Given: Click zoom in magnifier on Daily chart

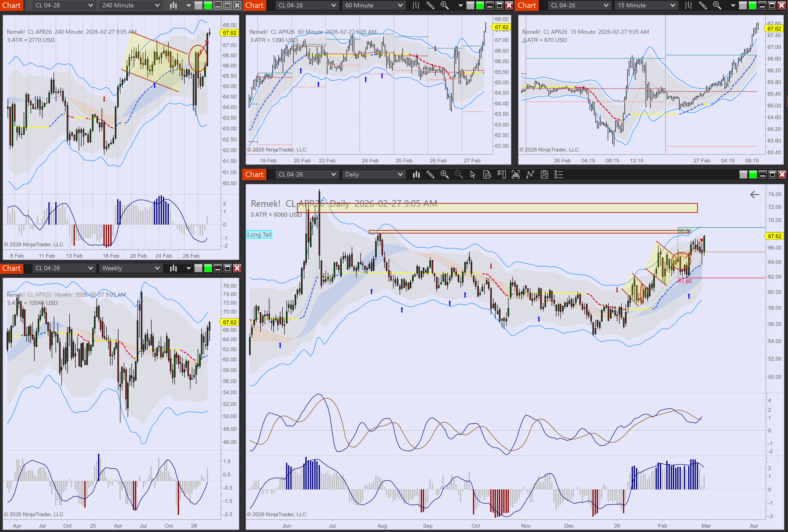Looking at the screenshot, I should pyautogui.click(x=444, y=175).
